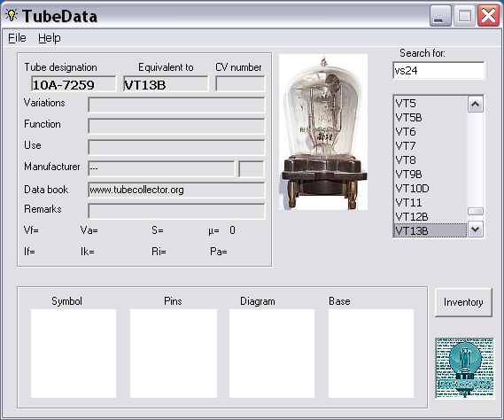Click the scroll down arrow of the tube list
Screen dimensions: 504x420
click(x=476, y=229)
